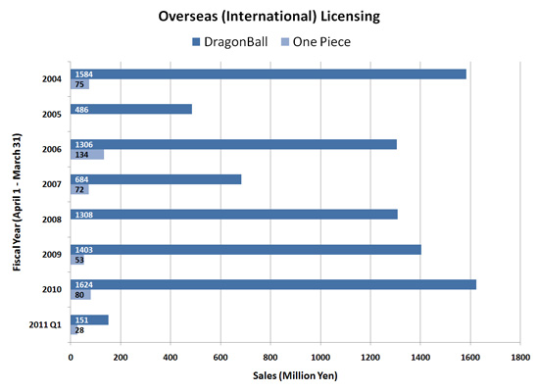Select the DragonBall 2011 Q1 bar labeled 151

89,320
